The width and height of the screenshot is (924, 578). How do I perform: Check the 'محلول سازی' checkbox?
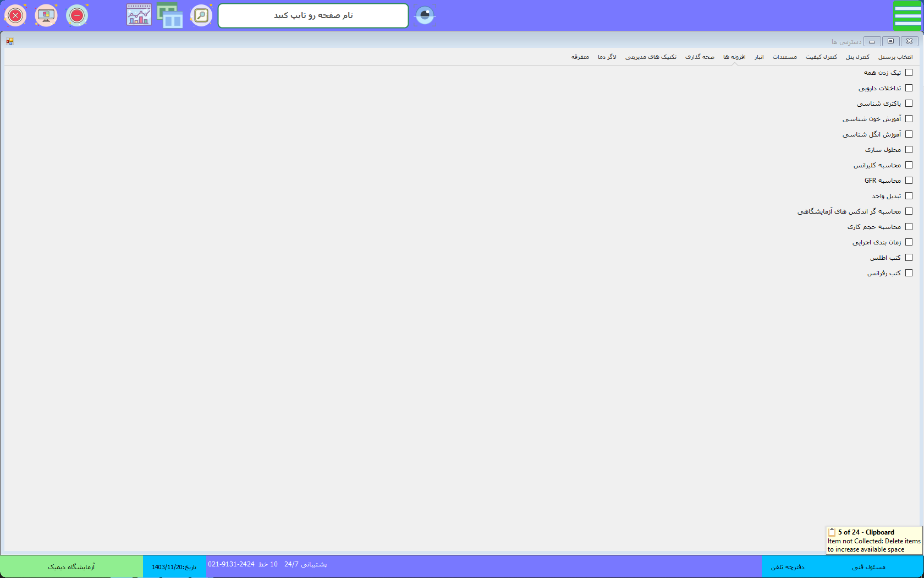pos(909,150)
